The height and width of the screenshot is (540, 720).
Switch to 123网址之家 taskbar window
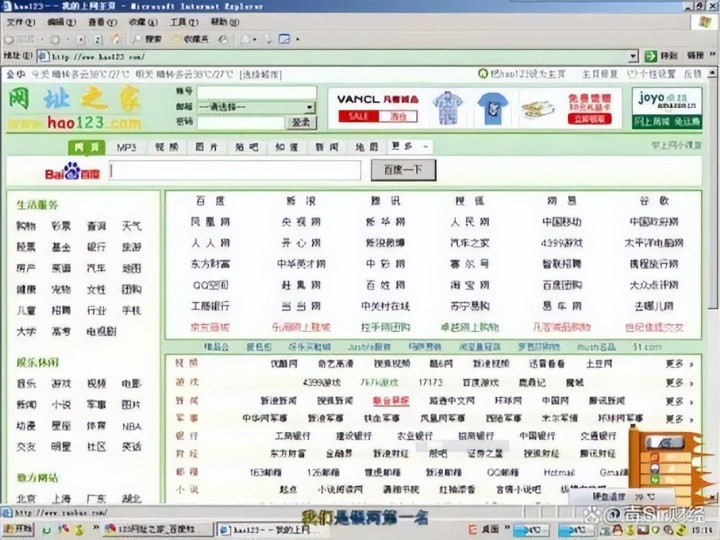[x=158, y=529]
